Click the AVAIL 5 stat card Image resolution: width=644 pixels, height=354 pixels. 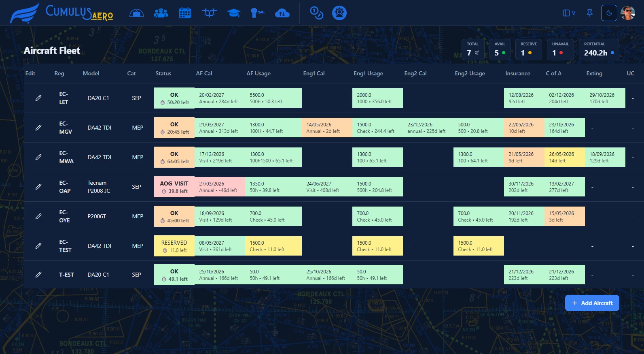point(500,49)
